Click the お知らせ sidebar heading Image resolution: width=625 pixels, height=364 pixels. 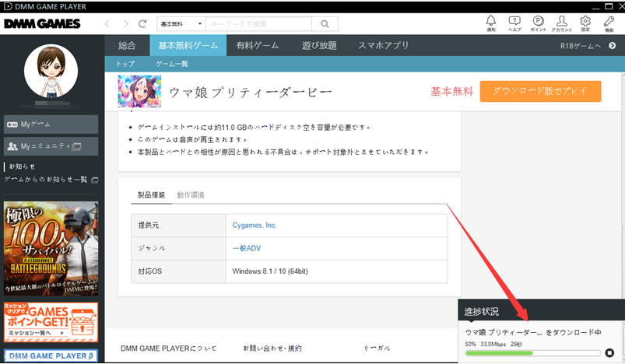pos(22,166)
